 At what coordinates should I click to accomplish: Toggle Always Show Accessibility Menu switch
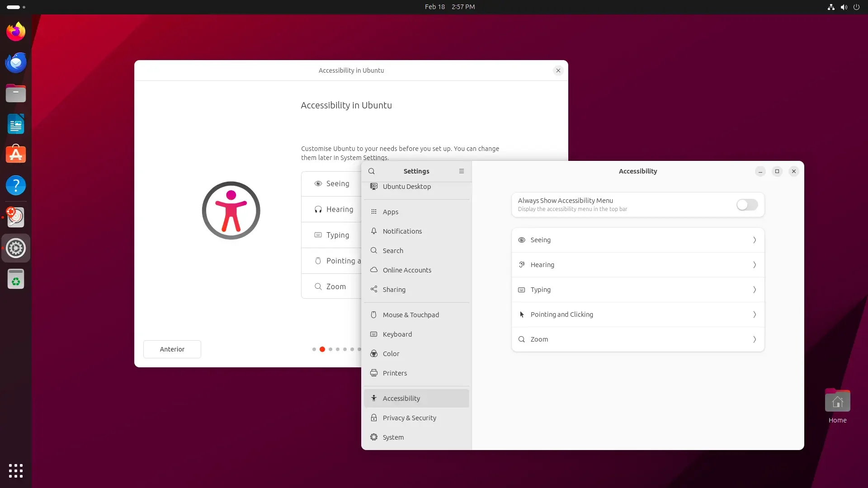747,205
